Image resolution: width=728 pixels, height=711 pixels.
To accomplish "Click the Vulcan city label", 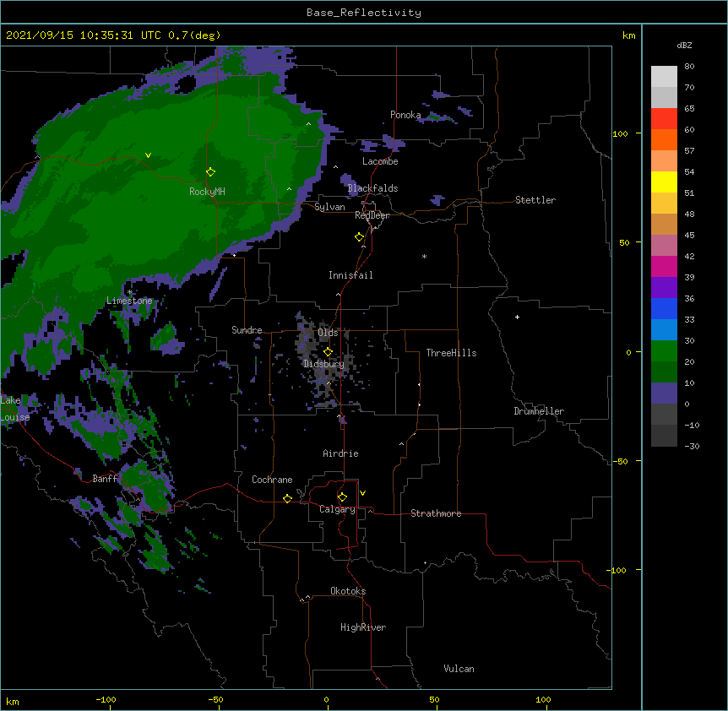I will click(x=459, y=669).
